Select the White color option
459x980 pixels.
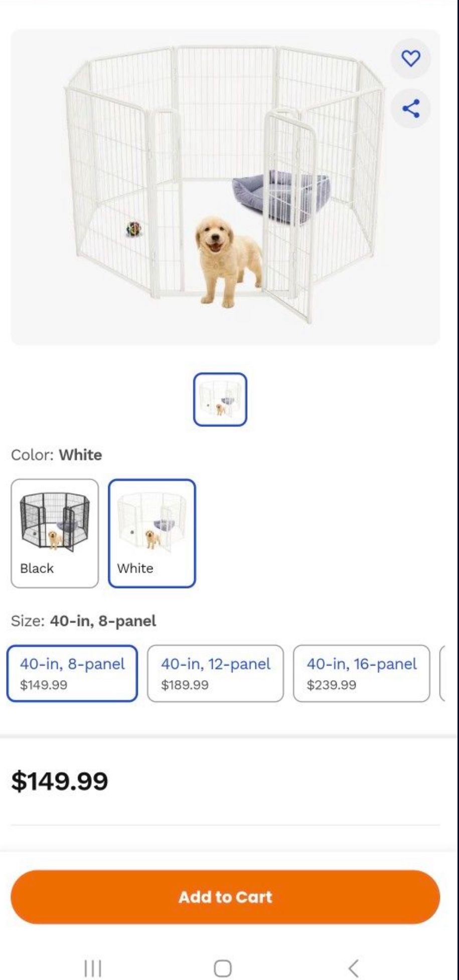point(151,533)
